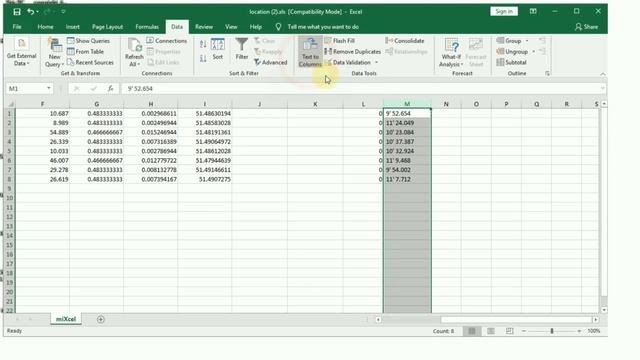Click 100% zoom level
Viewport: 640px width, 360px height.
click(x=594, y=331)
